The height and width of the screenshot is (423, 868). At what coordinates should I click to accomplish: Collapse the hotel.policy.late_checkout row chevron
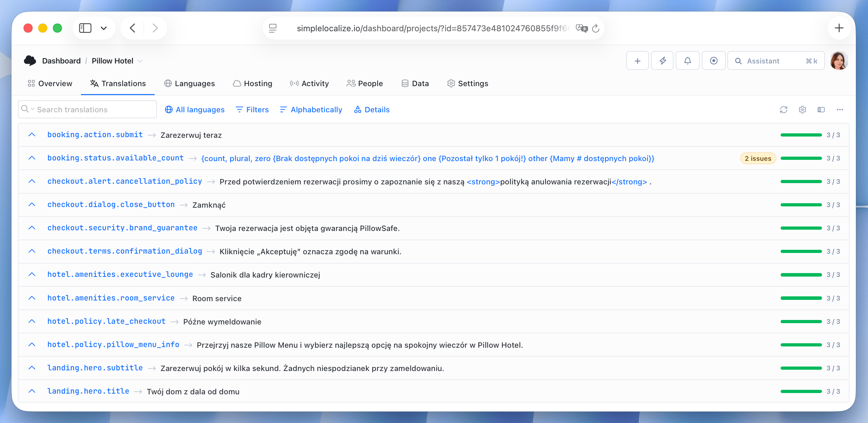[x=32, y=321]
